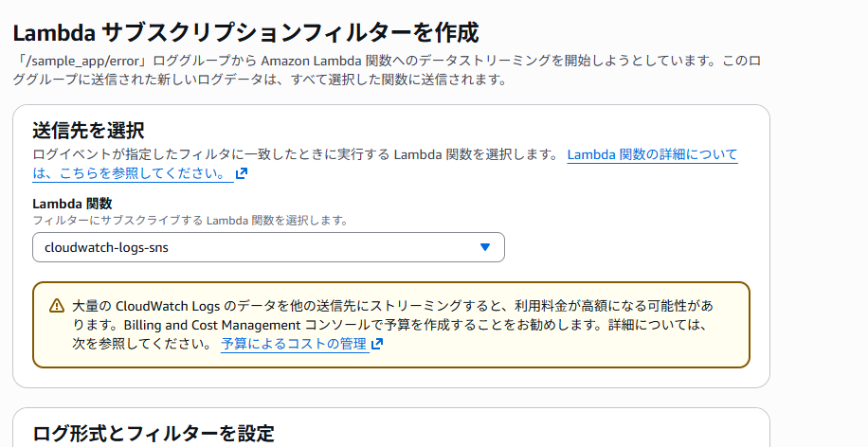Viewport: 868px width, 447px height.
Task: Select the cloudwatch-logs-sns value text
Action: 106,248
